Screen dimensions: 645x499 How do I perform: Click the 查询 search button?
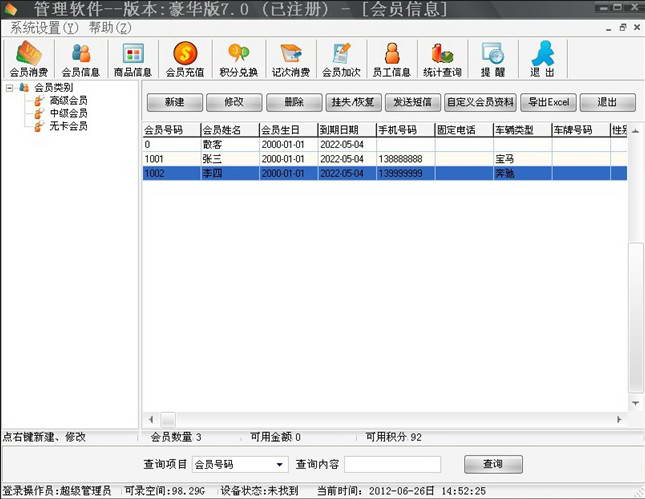[x=493, y=464]
